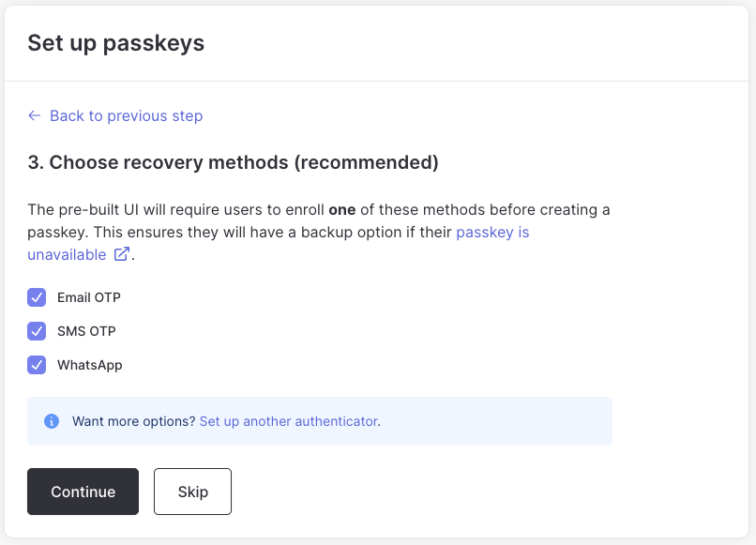This screenshot has height=545, width=756.
Task: Click Skip to bypass recovery setup
Action: click(x=192, y=491)
